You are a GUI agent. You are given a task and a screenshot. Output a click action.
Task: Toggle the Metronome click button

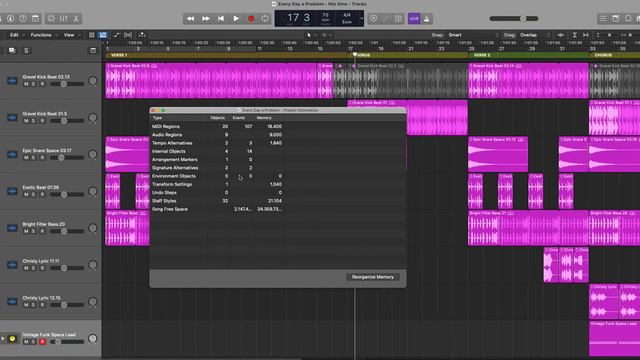click(x=427, y=19)
